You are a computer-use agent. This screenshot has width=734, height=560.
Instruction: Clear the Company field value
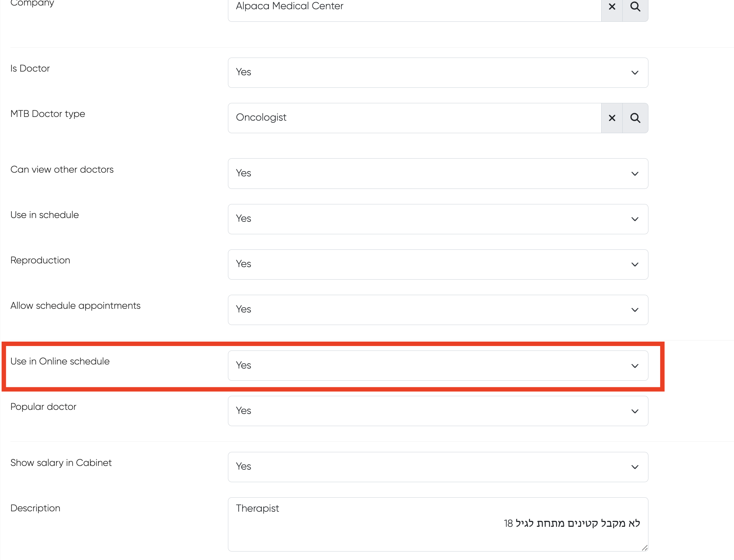click(612, 7)
